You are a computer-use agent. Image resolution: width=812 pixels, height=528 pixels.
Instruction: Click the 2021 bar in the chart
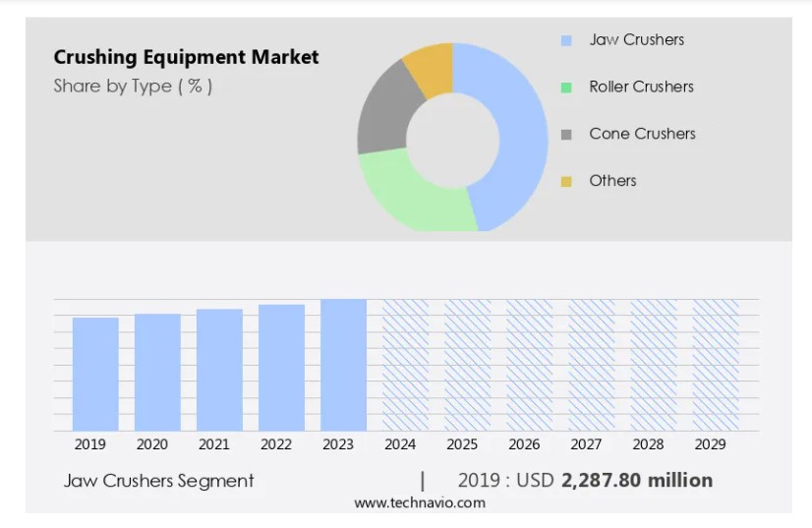click(219, 370)
